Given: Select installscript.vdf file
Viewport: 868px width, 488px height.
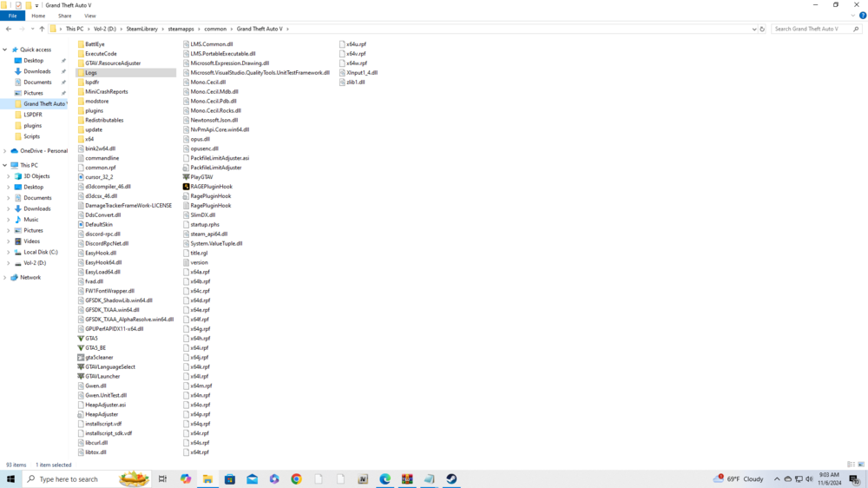Looking at the screenshot, I should (100, 424).
